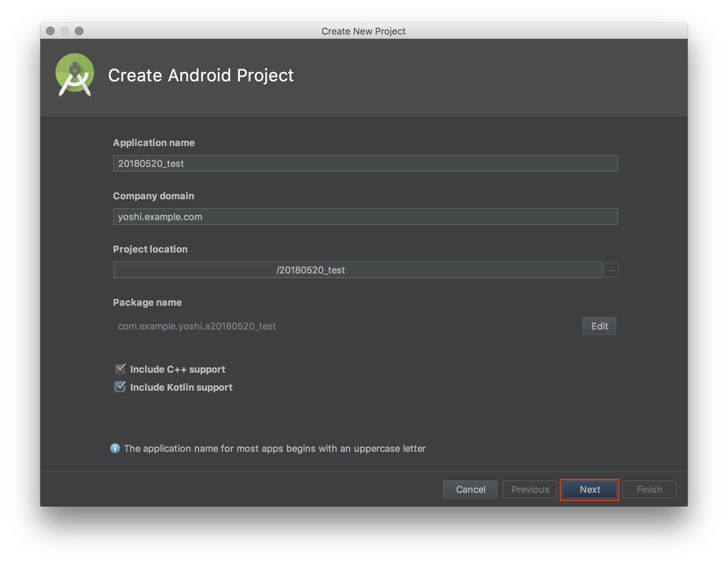Click Next to continue the wizard
This screenshot has height=564, width=728.
590,489
